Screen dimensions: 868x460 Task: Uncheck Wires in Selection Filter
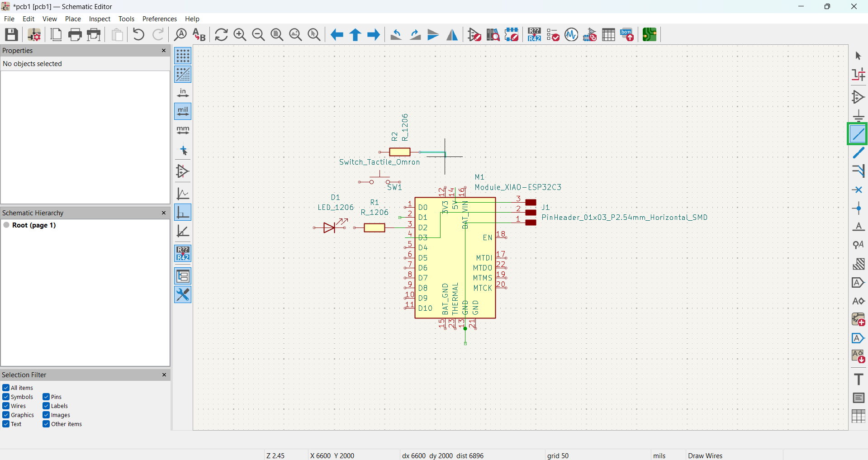click(x=6, y=406)
